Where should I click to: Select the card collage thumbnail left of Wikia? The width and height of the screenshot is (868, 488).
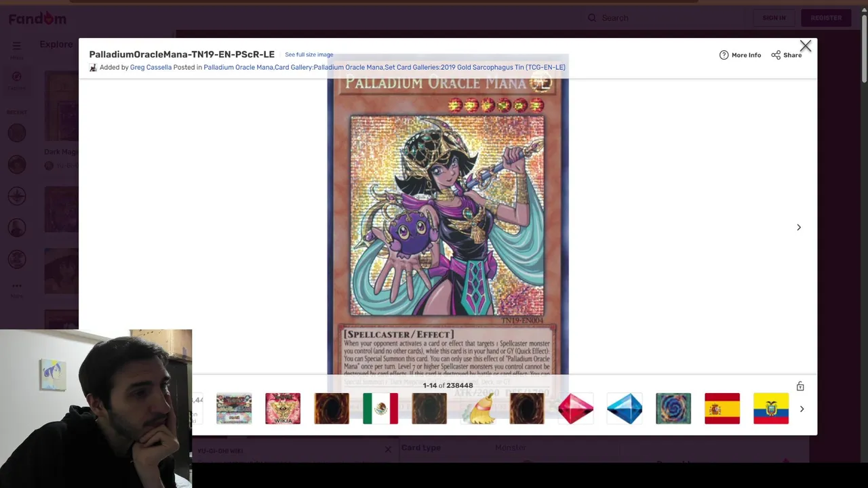pos(234,409)
